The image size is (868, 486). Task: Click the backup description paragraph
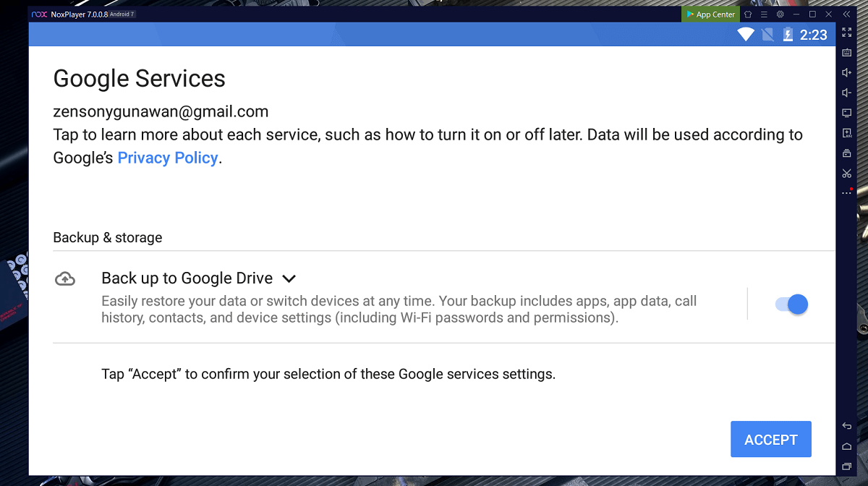tap(399, 310)
